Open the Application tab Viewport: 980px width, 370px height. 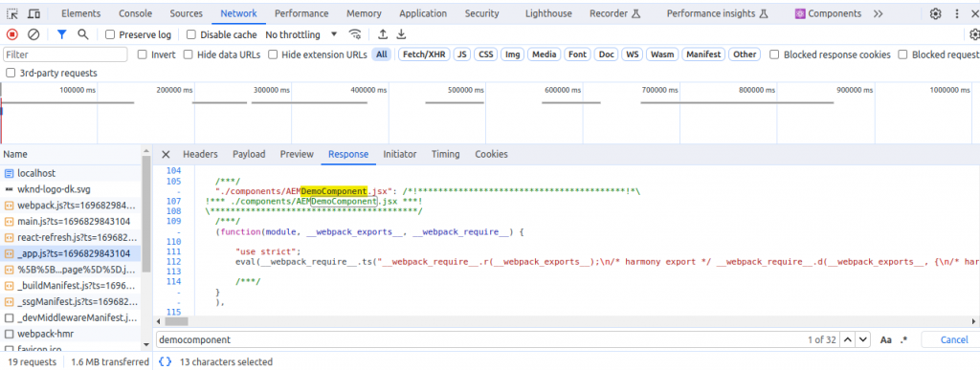pos(423,13)
